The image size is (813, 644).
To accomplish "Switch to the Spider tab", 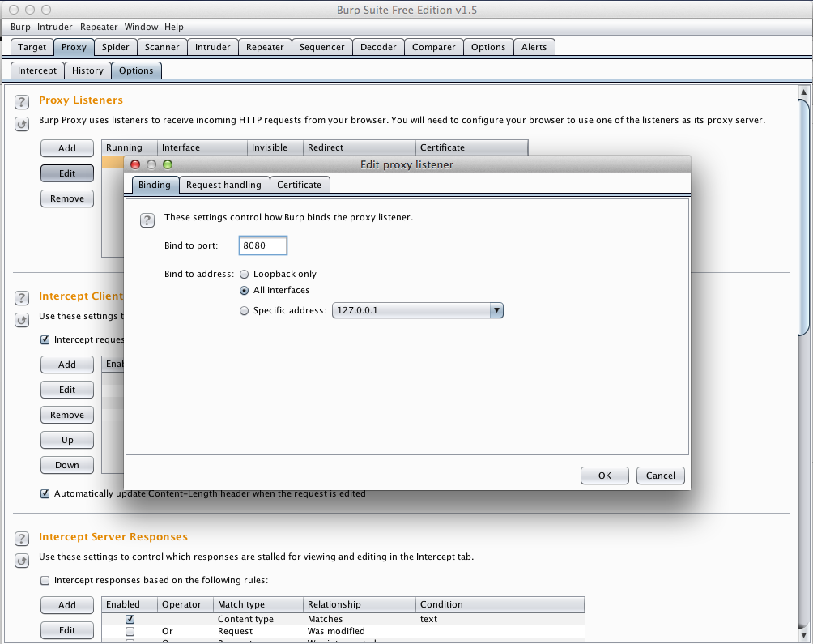I will click(x=115, y=47).
